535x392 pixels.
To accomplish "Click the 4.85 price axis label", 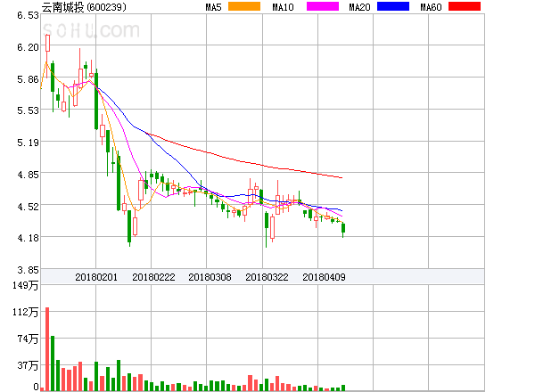I will pos(28,175).
